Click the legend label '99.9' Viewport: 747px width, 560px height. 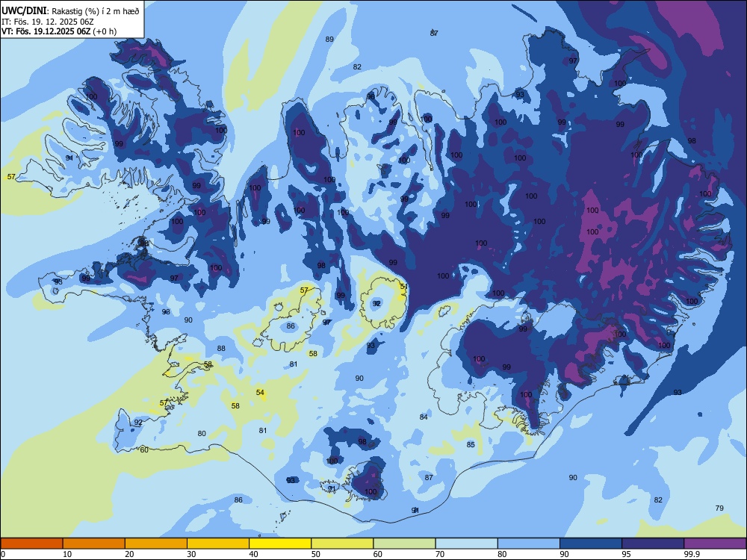[692, 554]
